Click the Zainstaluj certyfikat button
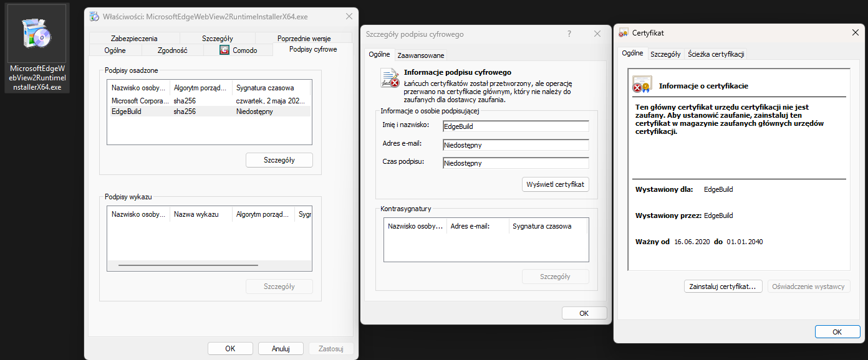Viewport: 868px width, 360px height. point(723,287)
